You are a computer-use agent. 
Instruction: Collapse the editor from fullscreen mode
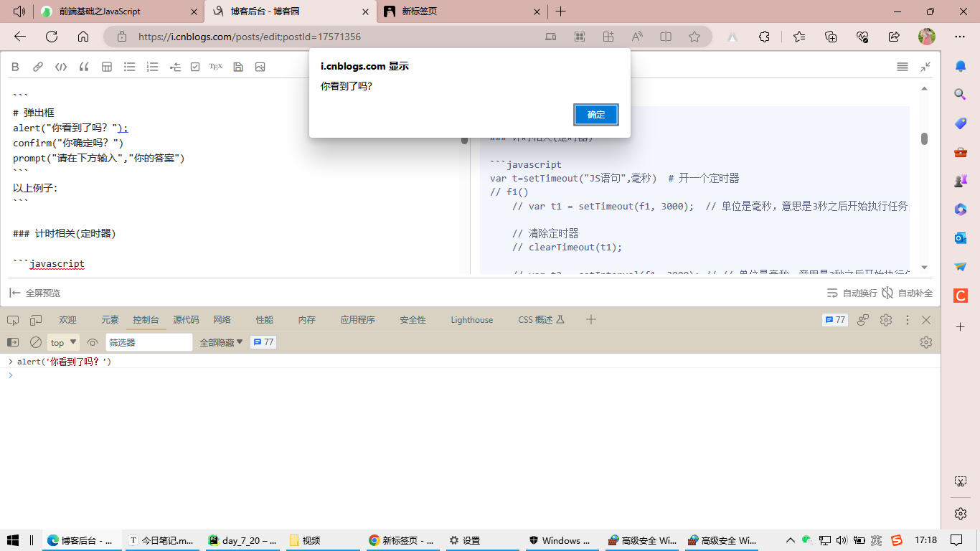pyautogui.click(x=925, y=67)
